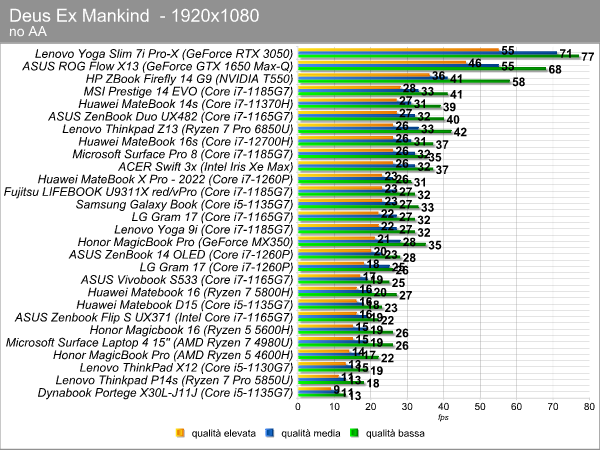600x450 pixels.
Task: Click the blue 'qualità media' legend swatch
Action: click(270, 433)
